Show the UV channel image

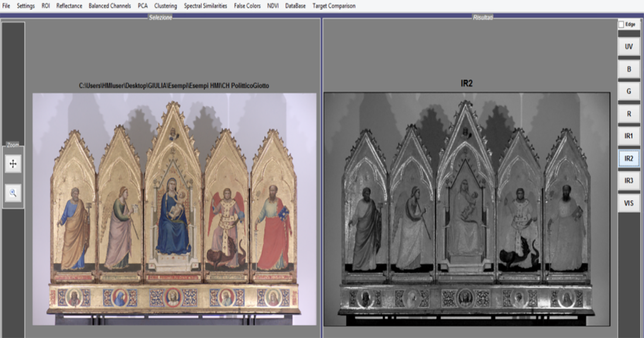[629, 47]
